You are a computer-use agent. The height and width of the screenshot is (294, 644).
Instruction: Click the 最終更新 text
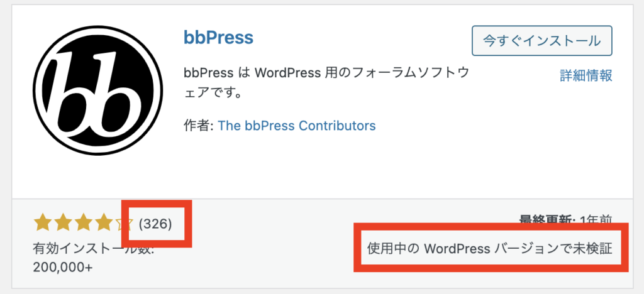567,220
